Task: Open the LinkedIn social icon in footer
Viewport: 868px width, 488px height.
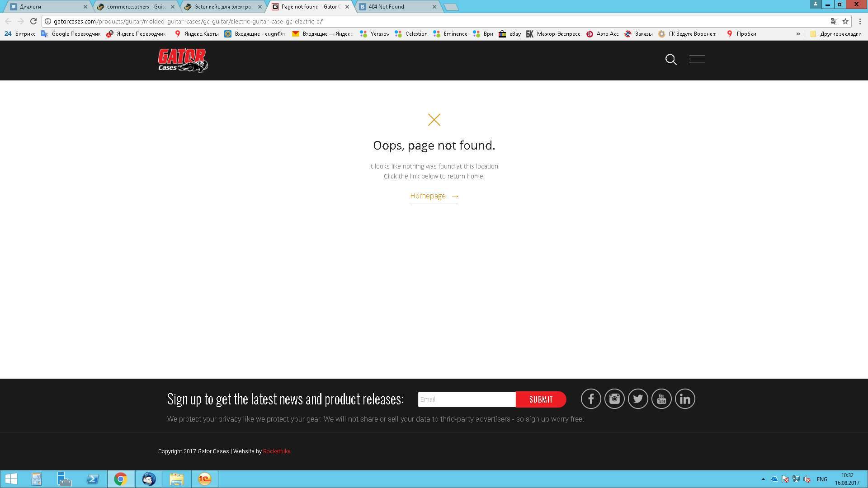Action: (684, 399)
